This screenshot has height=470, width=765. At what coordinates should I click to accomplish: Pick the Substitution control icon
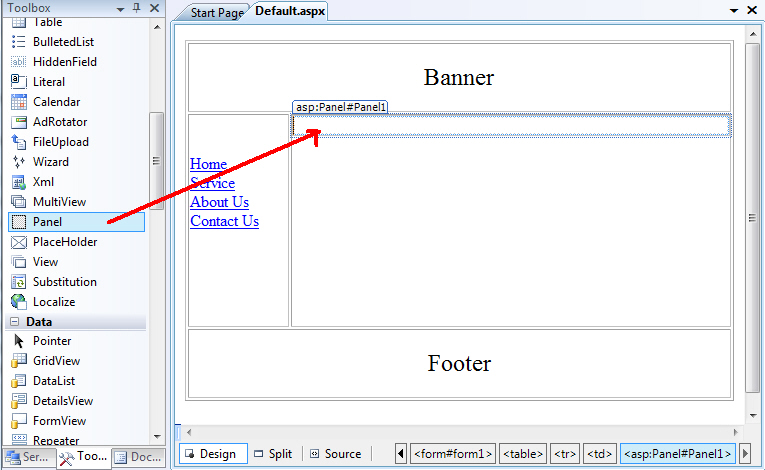coord(19,282)
